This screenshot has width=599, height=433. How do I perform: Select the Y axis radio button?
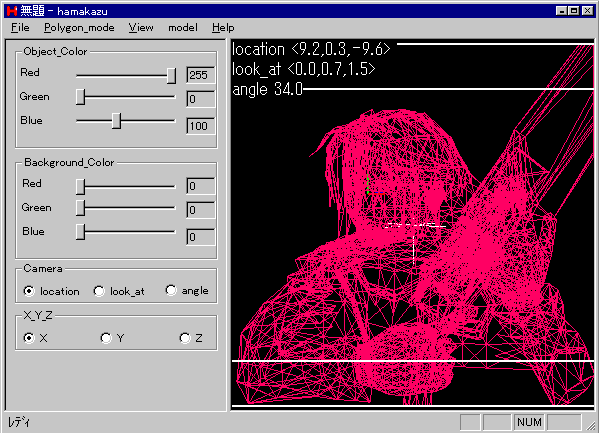106,338
